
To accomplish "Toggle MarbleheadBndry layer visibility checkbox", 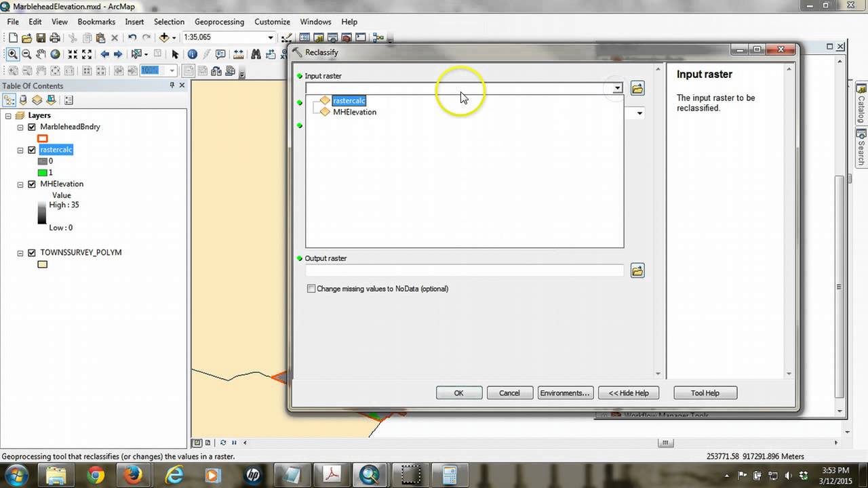I will click(32, 127).
